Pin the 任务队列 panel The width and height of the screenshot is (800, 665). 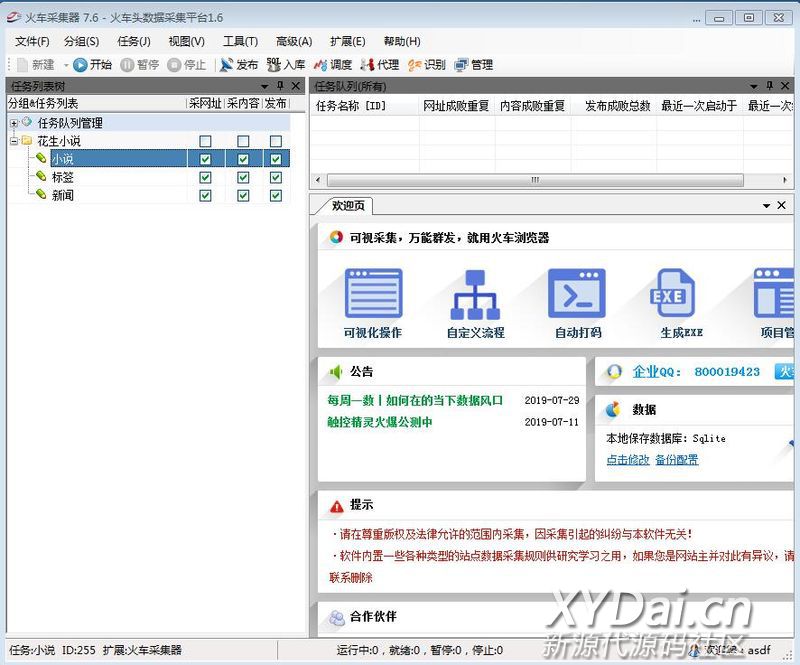pos(769,85)
